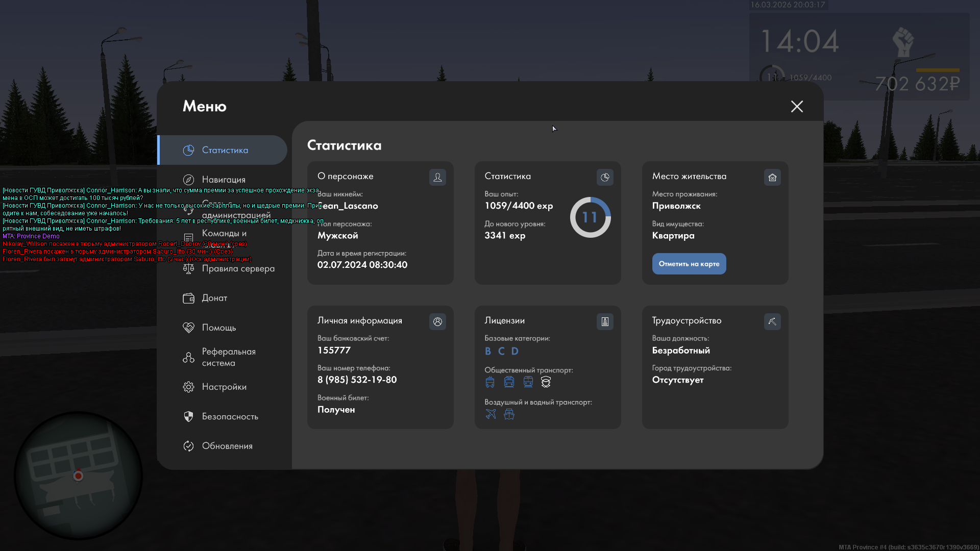Click the house icon in Место жительства card

coord(772,177)
